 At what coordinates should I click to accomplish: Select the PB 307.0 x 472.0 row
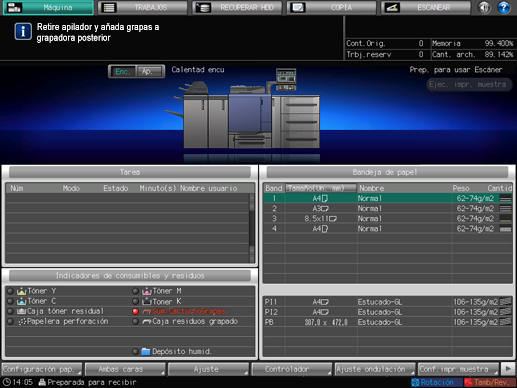coord(388,322)
